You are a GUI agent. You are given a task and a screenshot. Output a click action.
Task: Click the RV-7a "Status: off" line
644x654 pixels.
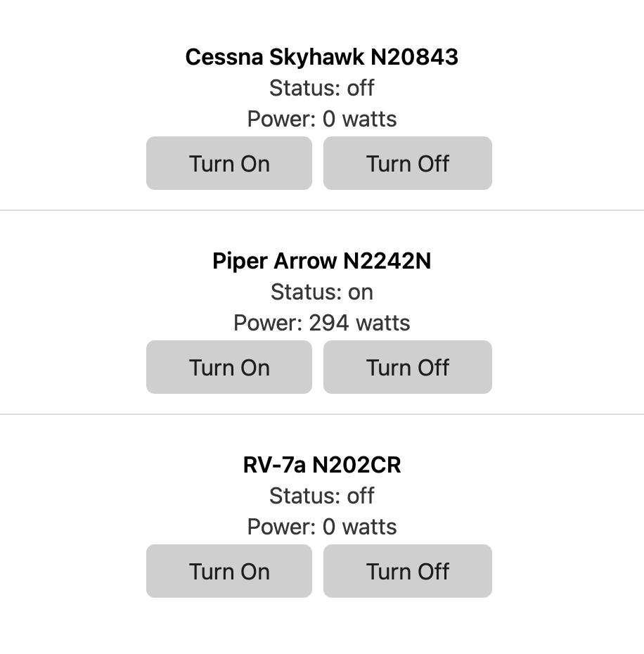pyautogui.click(x=321, y=496)
